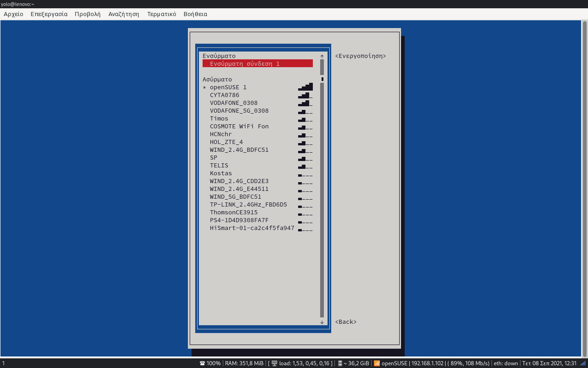Click the Ενσύρματο section header

pyautogui.click(x=219, y=56)
